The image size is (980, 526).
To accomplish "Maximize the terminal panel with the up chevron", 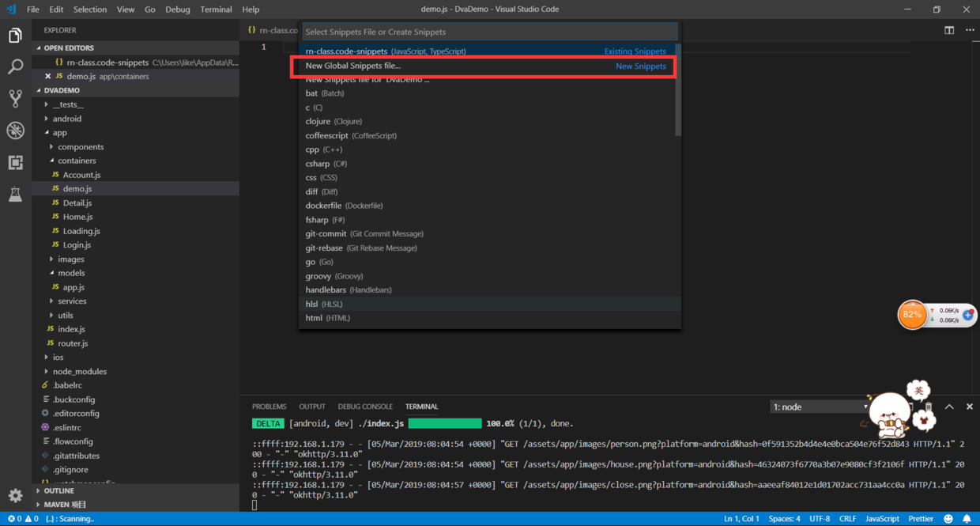I will 949,407.
